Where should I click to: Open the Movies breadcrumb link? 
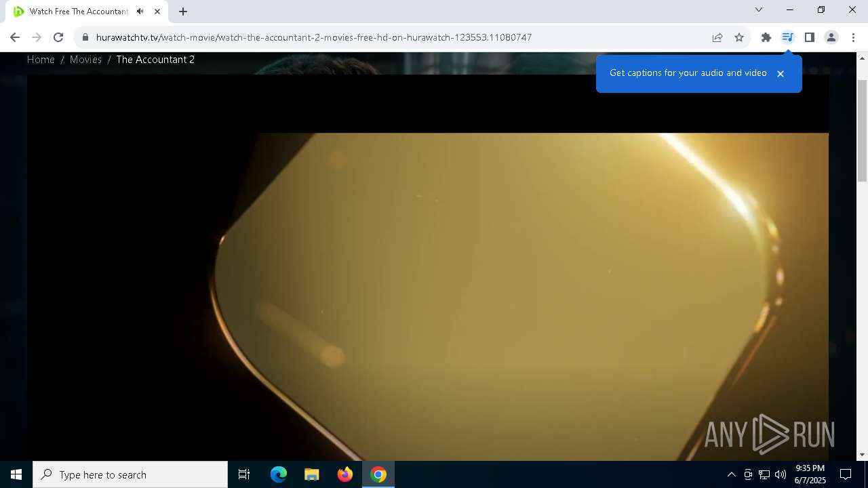pyautogui.click(x=85, y=60)
